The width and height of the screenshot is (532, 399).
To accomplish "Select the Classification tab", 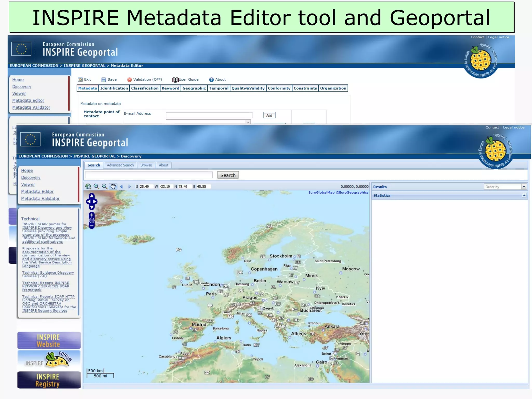I will pyautogui.click(x=145, y=88).
